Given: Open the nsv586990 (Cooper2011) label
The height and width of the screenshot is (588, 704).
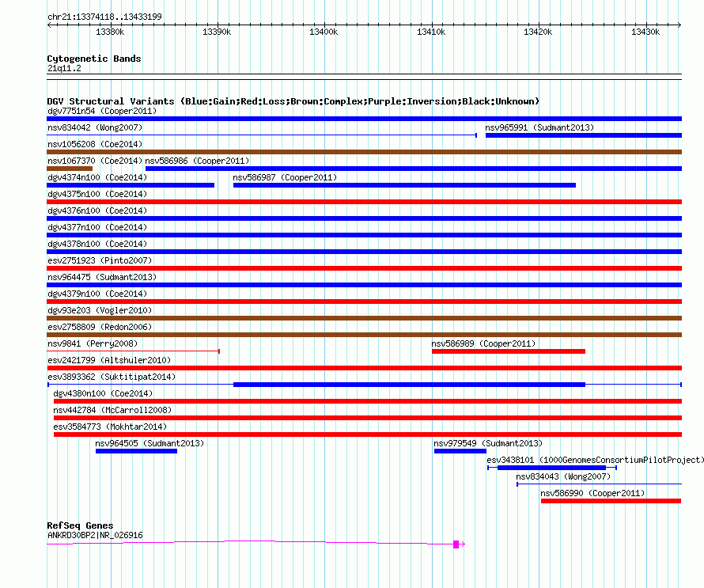Looking at the screenshot, I should click(x=592, y=493).
